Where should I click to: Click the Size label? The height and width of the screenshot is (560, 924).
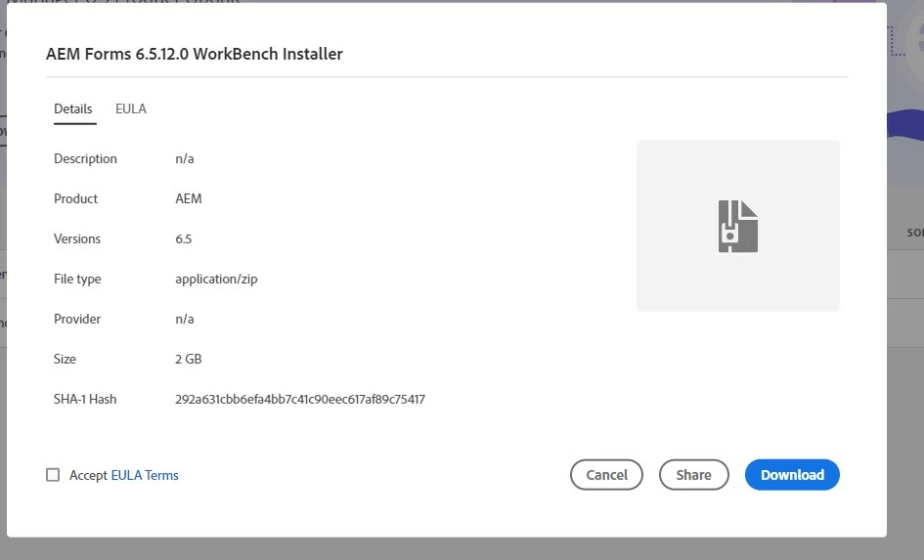point(65,360)
